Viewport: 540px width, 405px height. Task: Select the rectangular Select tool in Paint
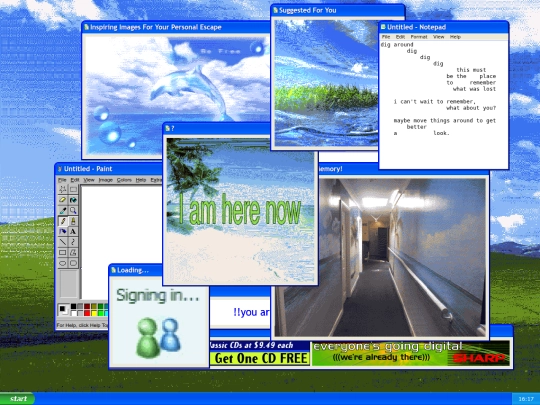click(x=73, y=189)
